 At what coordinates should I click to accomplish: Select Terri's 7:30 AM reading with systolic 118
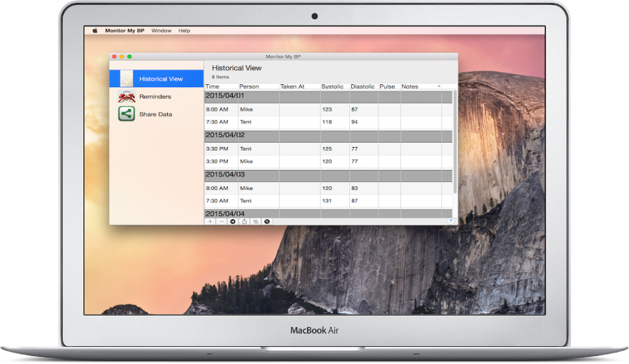[x=328, y=122]
